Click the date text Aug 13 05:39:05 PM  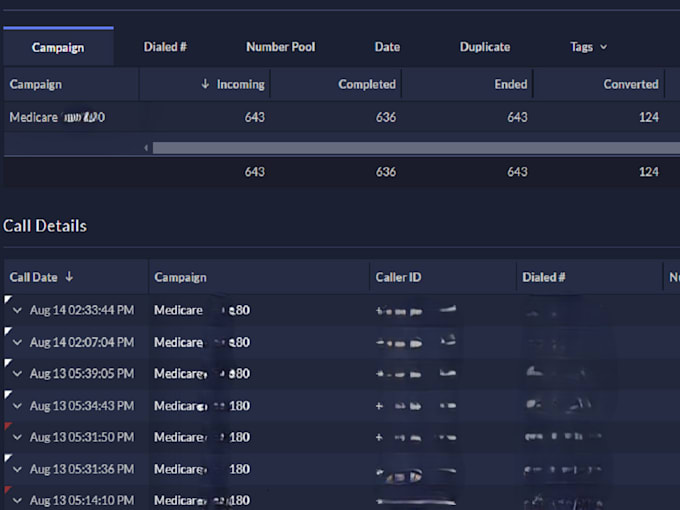click(82, 374)
